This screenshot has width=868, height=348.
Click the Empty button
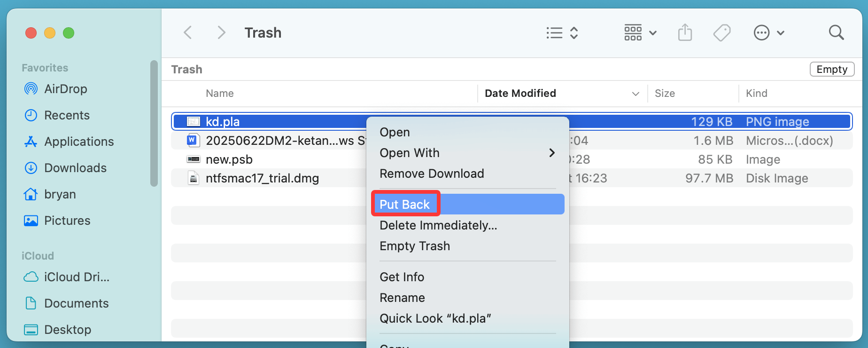click(x=832, y=69)
